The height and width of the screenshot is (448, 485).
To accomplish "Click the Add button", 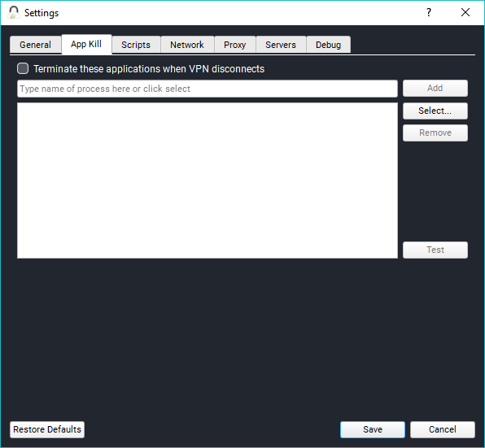I will tap(435, 89).
